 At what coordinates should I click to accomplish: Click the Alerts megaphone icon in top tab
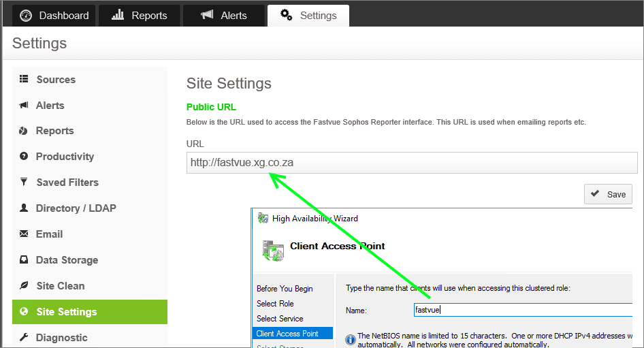click(207, 15)
